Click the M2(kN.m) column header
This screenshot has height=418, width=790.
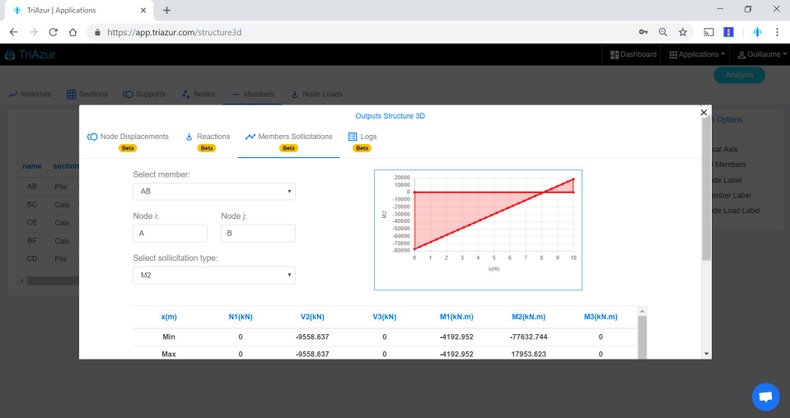(x=529, y=317)
